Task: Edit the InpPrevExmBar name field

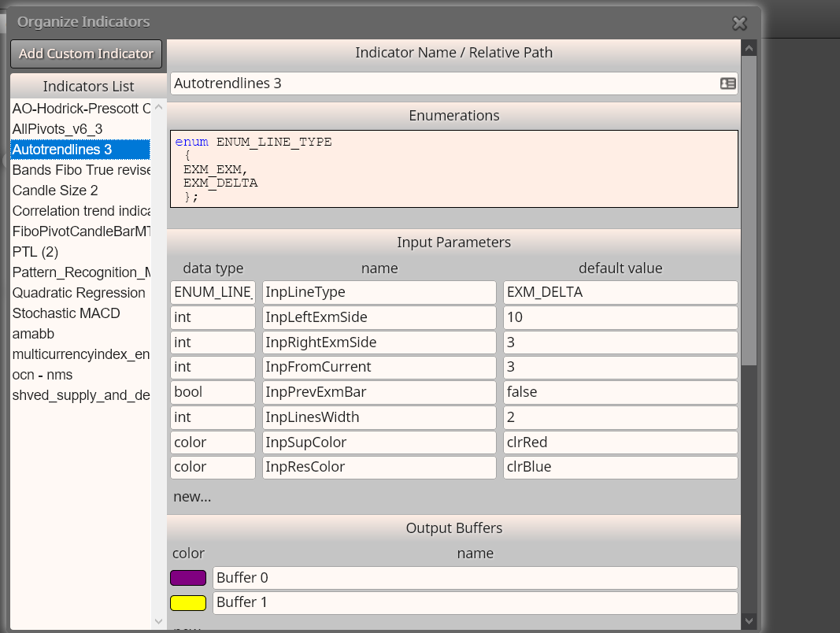Action: [x=379, y=392]
